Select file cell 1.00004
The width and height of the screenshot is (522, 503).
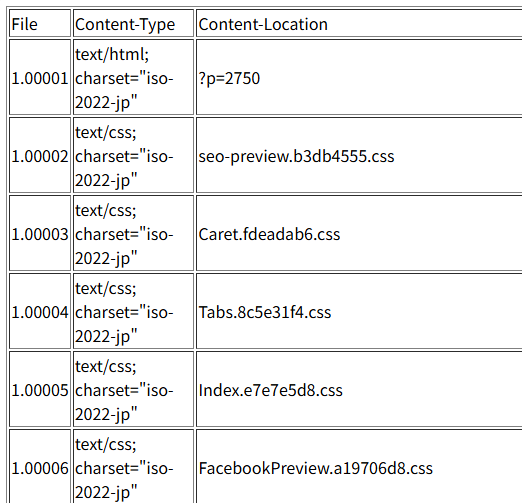[40, 311]
